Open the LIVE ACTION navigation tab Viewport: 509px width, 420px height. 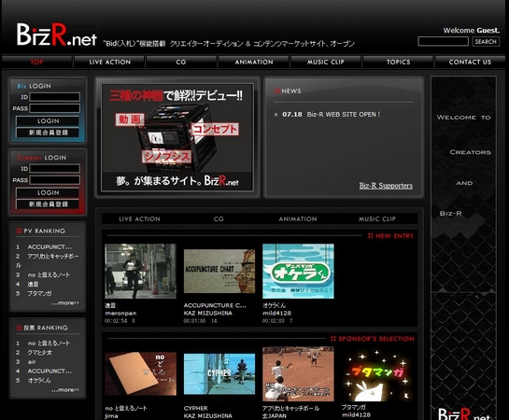[x=109, y=62]
